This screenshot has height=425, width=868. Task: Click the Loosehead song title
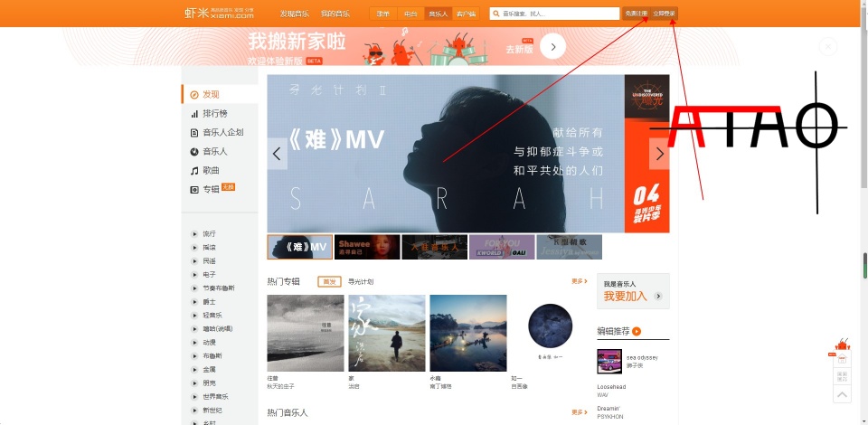pos(611,387)
